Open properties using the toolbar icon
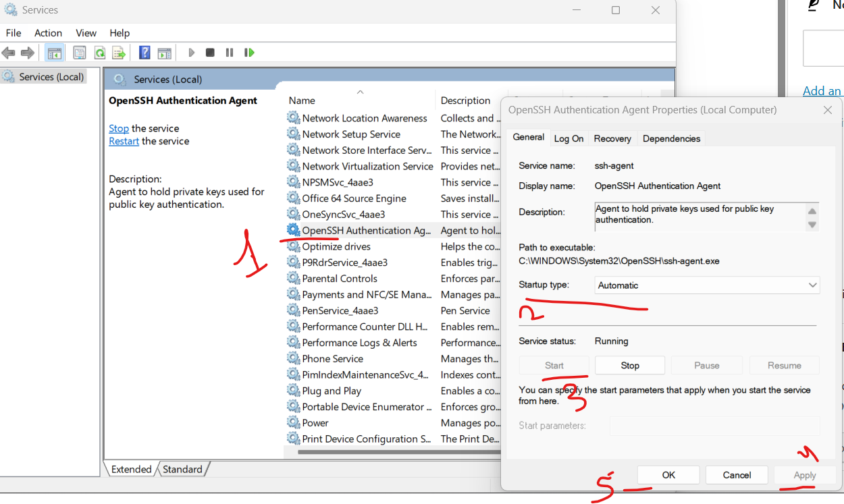Image resolution: width=844 pixels, height=504 pixels. pos(79,52)
